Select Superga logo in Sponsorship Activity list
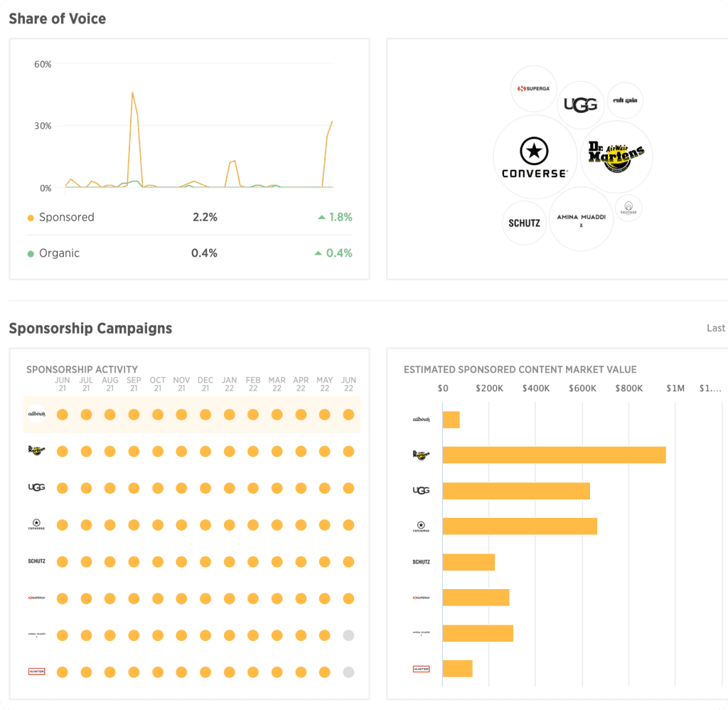728x710 pixels. tap(37, 598)
